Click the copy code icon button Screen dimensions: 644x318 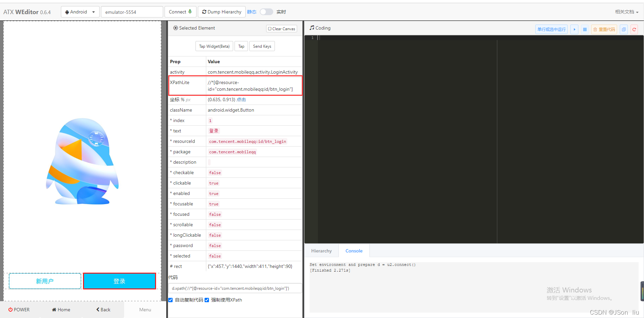[x=623, y=29]
